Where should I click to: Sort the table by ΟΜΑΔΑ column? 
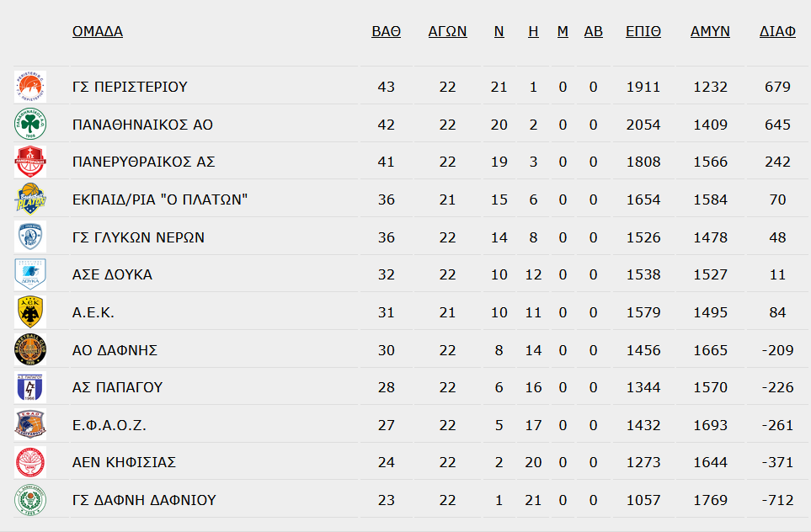97,31
